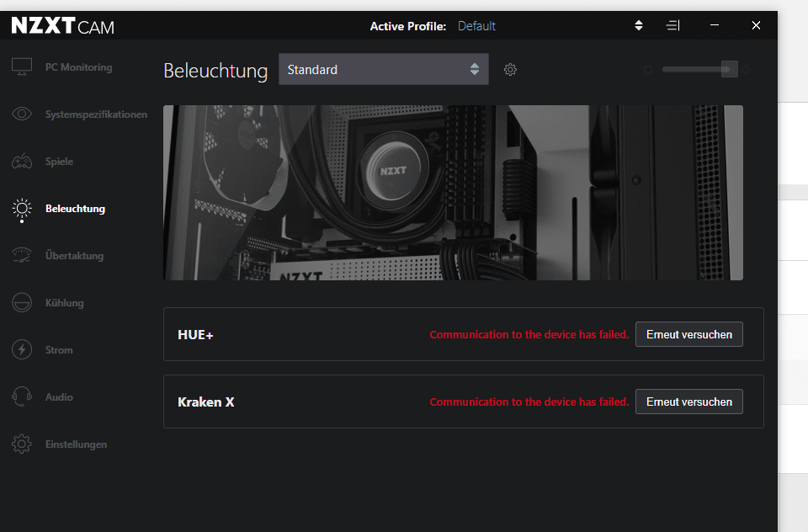Open Systemspezifikationen menu item
The image size is (808, 532).
pyautogui.click(x=96, y=114)
